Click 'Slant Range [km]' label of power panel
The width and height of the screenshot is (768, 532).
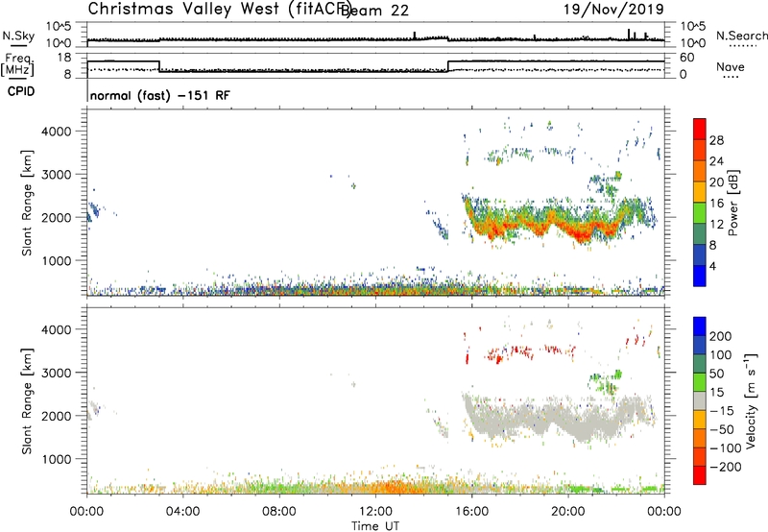[x=27, y=203]
